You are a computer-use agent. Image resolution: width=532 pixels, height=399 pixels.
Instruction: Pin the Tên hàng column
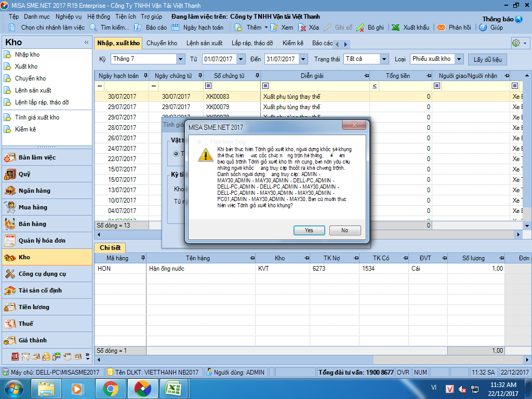click(x=252, y=258)
